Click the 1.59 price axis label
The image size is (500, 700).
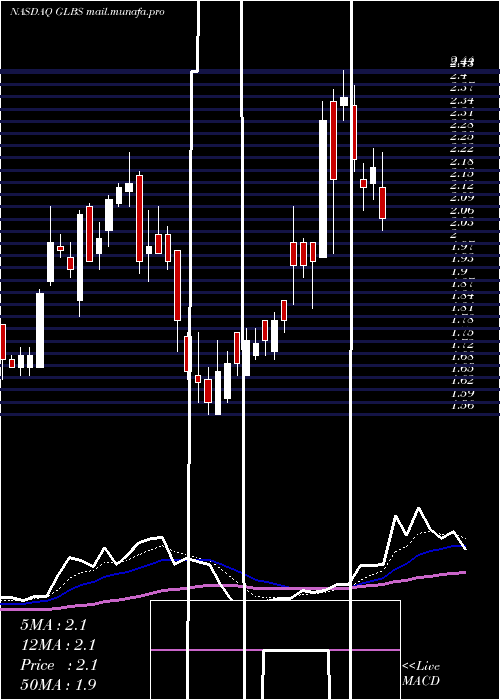tap(462, 393)
